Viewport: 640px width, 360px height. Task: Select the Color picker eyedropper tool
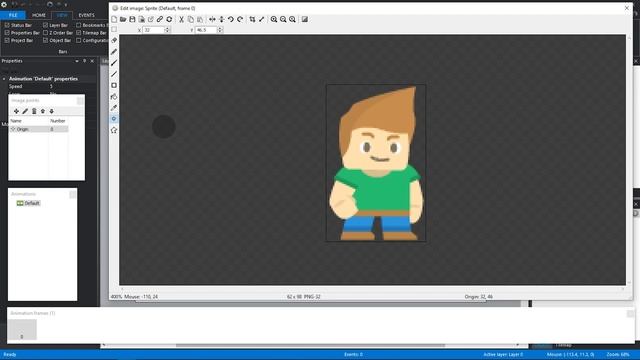coord(114,108)
